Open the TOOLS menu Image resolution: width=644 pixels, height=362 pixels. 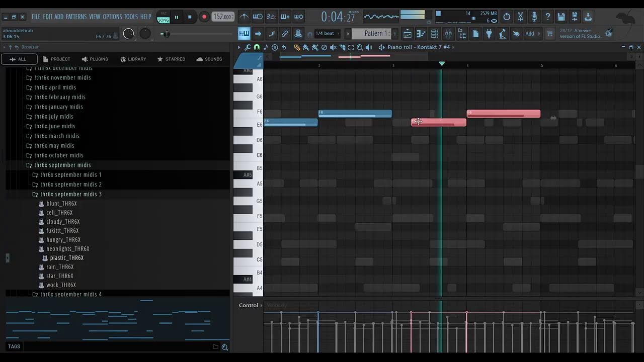pyautogui.click(x=131, y=17)
